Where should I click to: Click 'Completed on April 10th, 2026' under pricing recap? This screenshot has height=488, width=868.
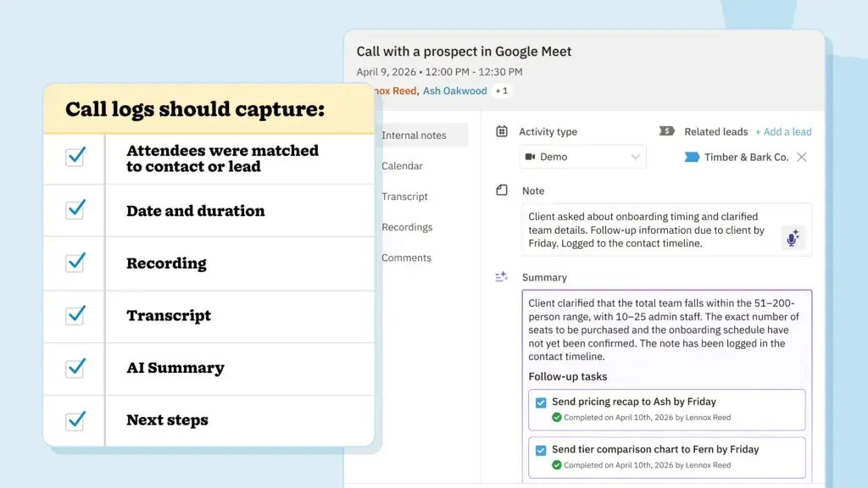point(647,418)
